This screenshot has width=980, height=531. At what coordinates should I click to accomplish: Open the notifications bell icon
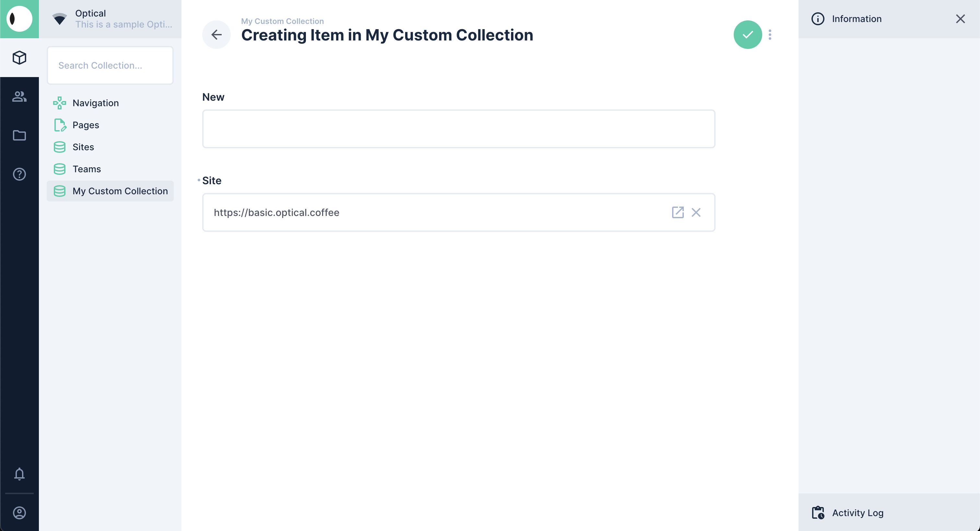[x=19, y=474]
